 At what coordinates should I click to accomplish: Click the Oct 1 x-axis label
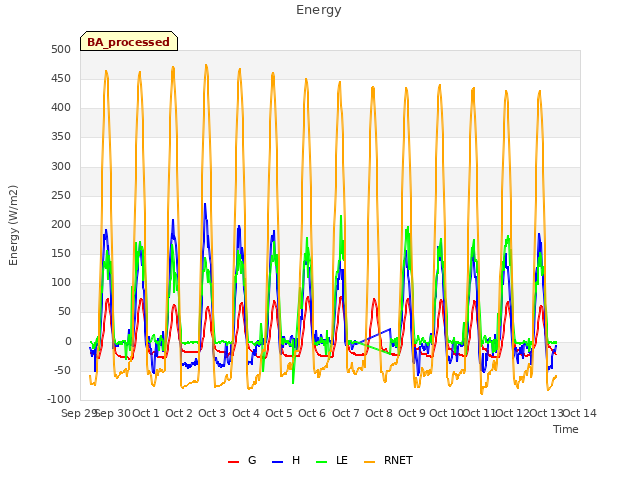146,413
